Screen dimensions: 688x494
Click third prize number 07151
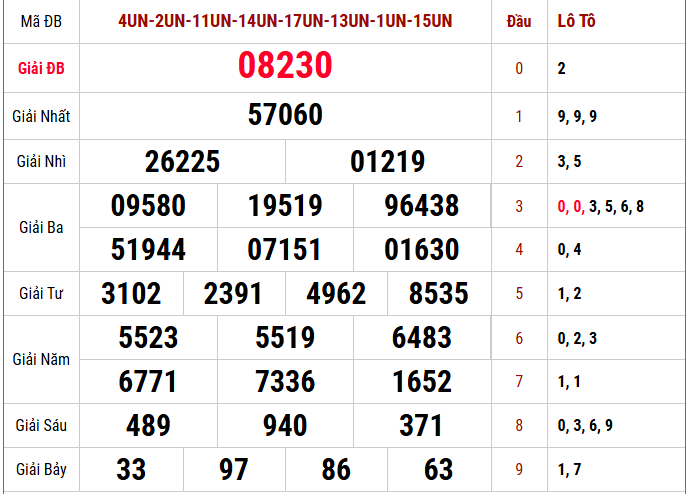tap(285, 249)
